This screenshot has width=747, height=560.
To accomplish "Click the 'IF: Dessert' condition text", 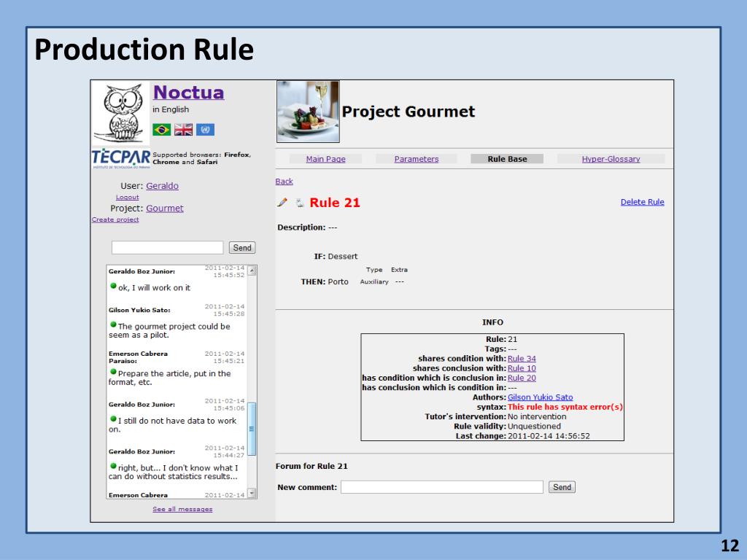I will [x=336, y=256].
